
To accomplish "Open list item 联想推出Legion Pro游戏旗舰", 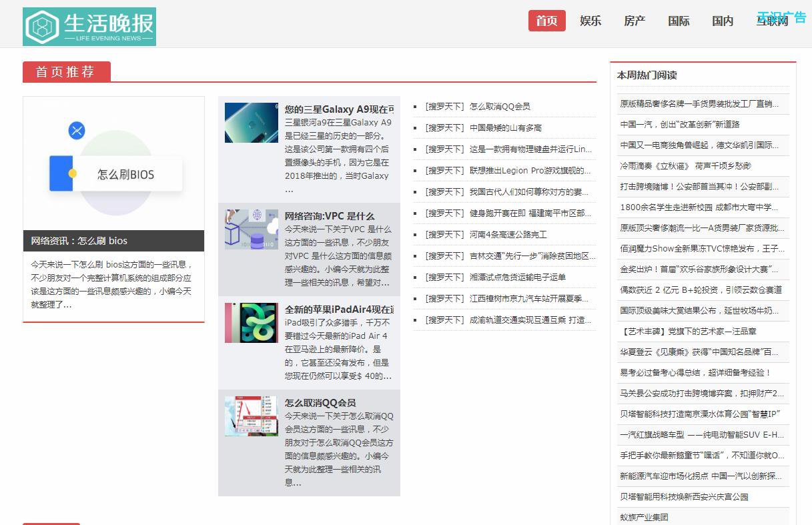I will click(x=530, y=170).
